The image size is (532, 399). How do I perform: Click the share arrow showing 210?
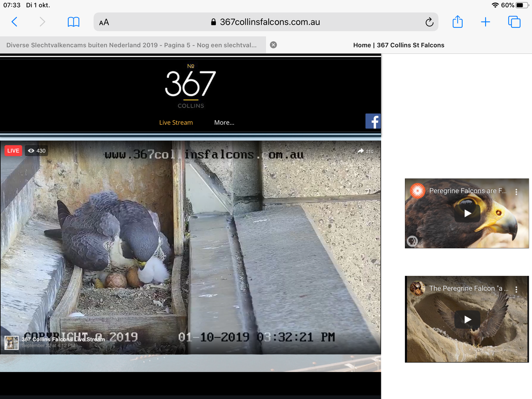(365, 151)
